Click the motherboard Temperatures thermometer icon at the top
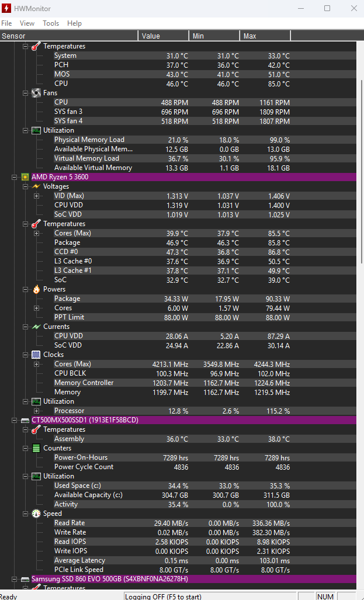Screen dimensions: 364x600 click(36, 46)
